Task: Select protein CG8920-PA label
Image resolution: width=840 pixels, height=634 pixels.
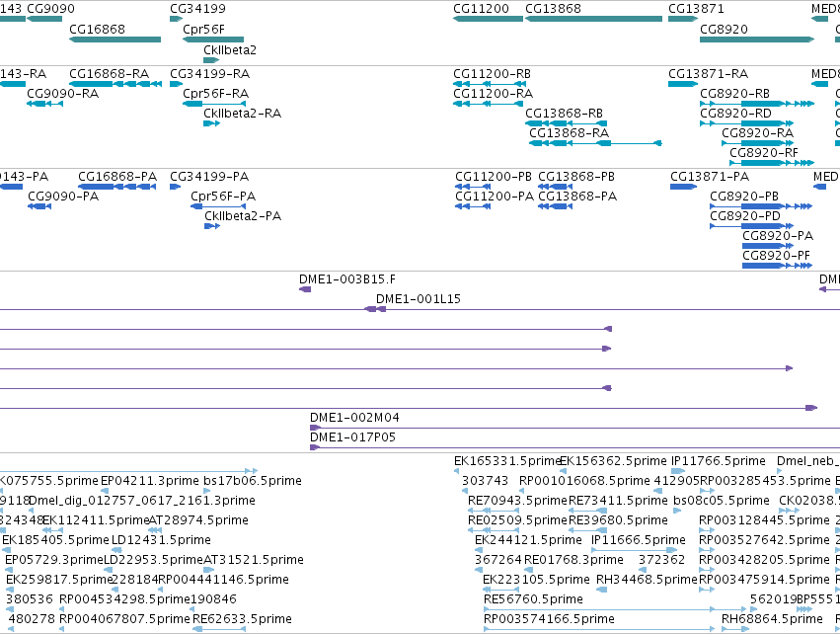Action: click(778, 236)
